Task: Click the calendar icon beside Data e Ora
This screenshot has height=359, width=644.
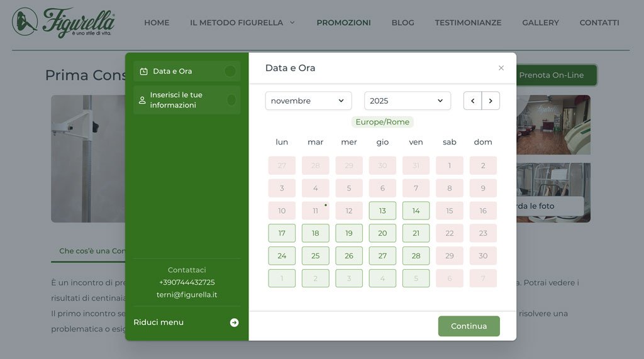Action: tap(143, 72)
